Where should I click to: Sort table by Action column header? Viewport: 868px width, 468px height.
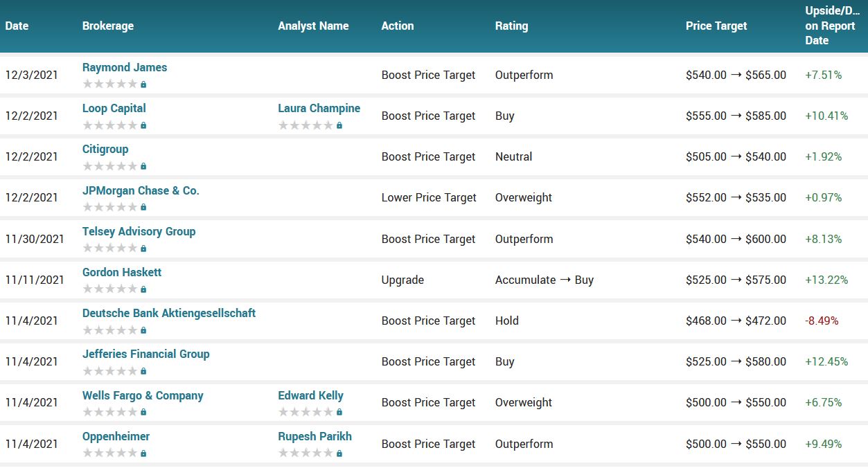pos(398,26)
